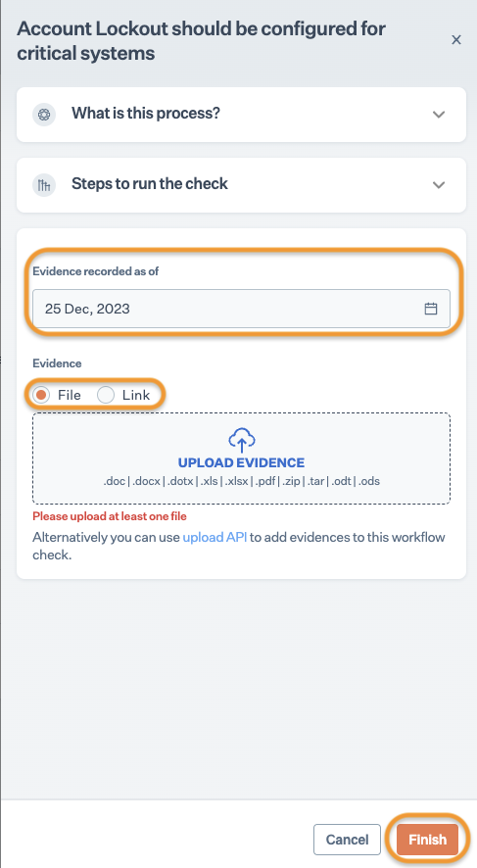The image size is (477, 868).
Task: Expand 'Steps to run the check' using its chevron
Action: (439, 185)
